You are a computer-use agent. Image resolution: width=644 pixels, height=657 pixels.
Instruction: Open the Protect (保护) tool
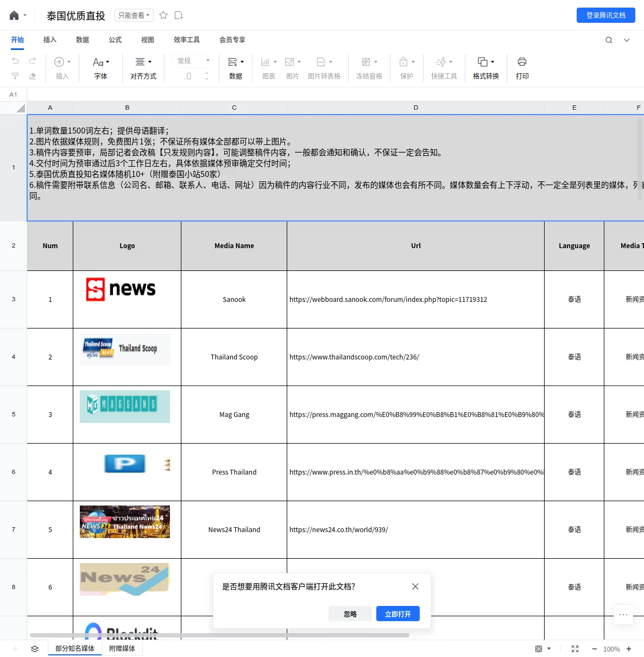coord(407,68)
